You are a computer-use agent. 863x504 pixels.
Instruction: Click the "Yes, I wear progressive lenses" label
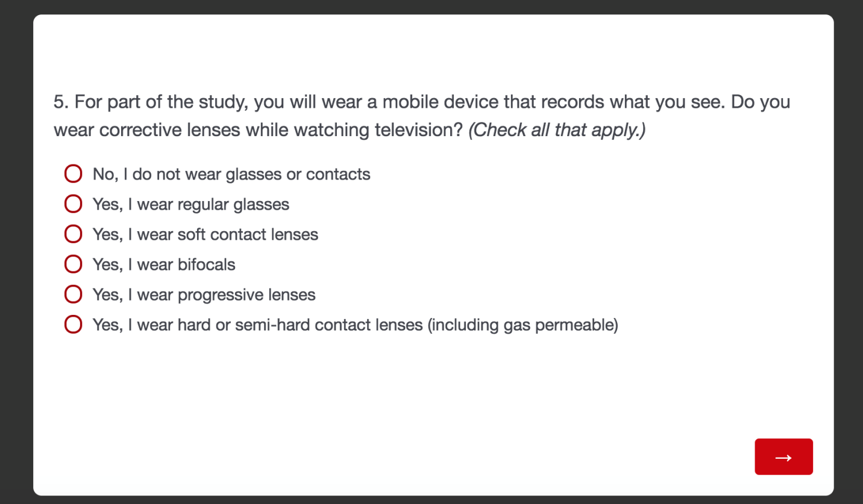point(204,294)
